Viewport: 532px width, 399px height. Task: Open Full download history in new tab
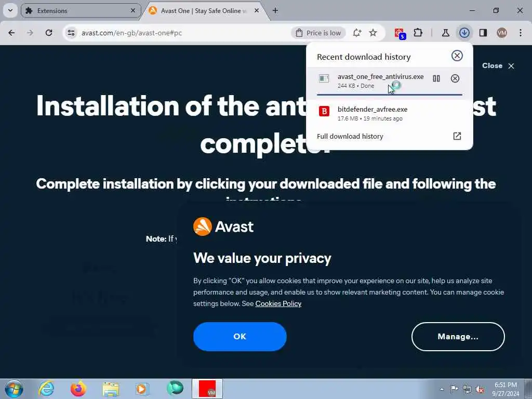click(x=457, y=136)
